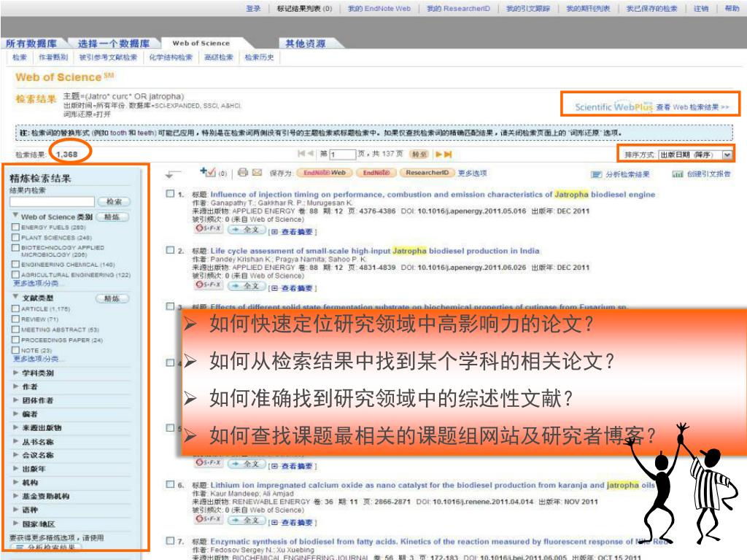Click the page number input field
747x560 pixels.
343,155
